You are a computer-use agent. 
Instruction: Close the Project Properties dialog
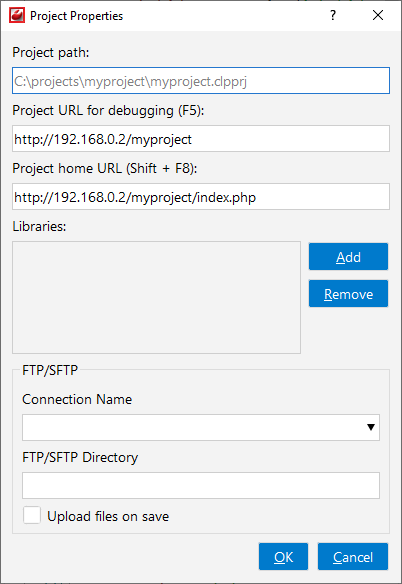[x=378, y=16]
